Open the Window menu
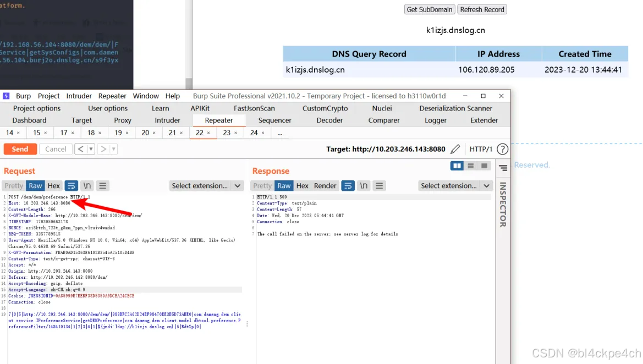 146,96
